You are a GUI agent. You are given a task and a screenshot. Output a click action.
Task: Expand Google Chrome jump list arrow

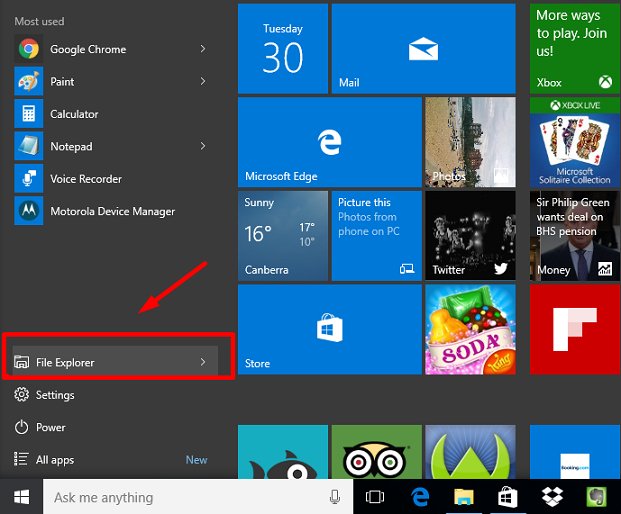203,49
